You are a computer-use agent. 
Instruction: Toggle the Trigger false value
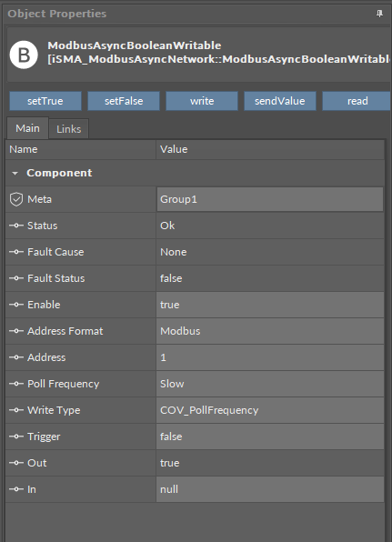click(x=270, y=437)
